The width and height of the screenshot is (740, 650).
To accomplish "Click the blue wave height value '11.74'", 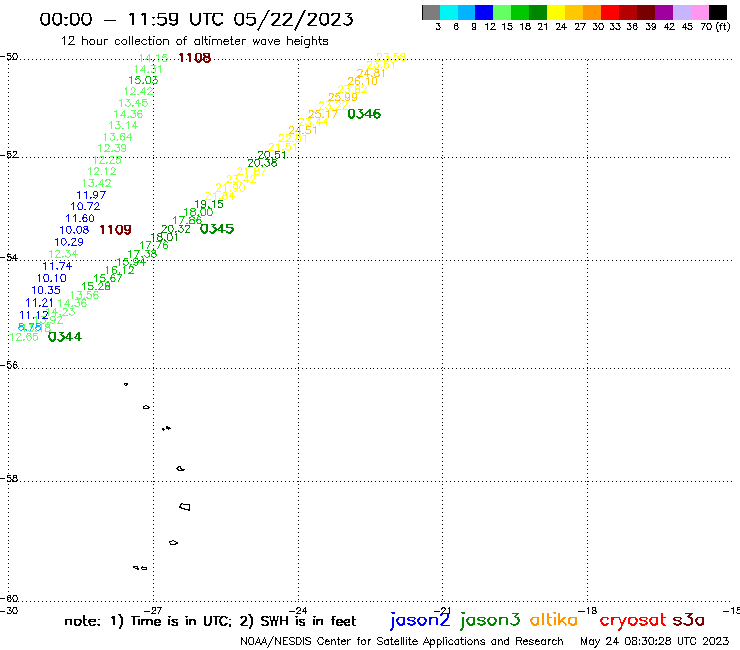I will [57, 266].
